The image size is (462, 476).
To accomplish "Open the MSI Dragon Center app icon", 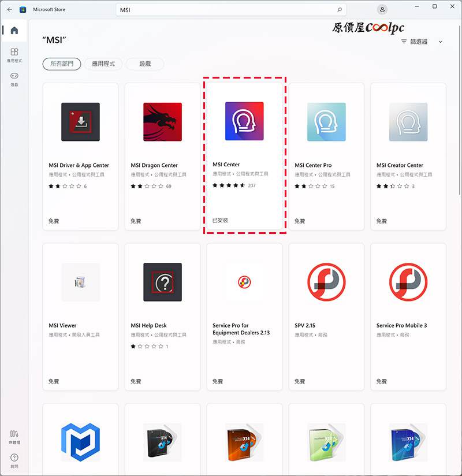I will 162,122.
